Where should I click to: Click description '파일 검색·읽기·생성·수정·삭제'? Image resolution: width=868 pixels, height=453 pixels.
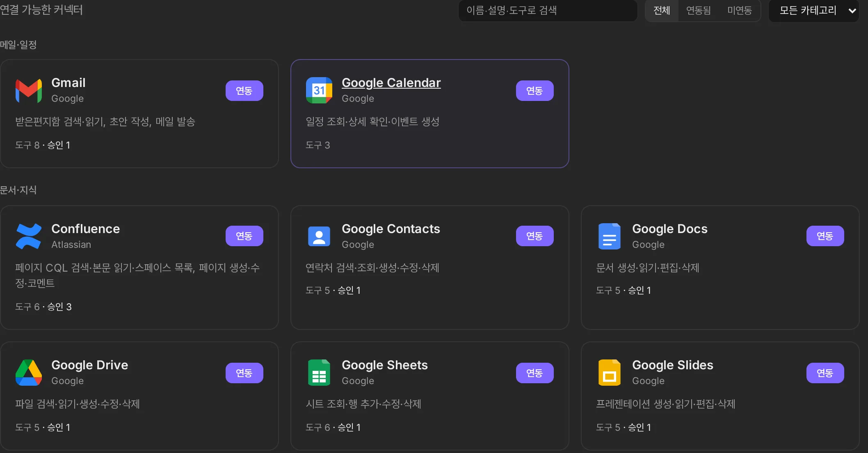(78, 404)
